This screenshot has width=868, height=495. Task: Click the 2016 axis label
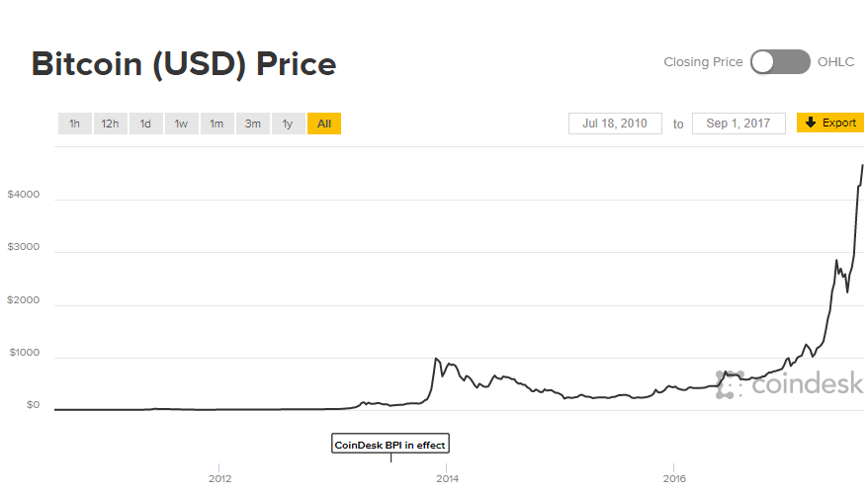pos(674,478)
